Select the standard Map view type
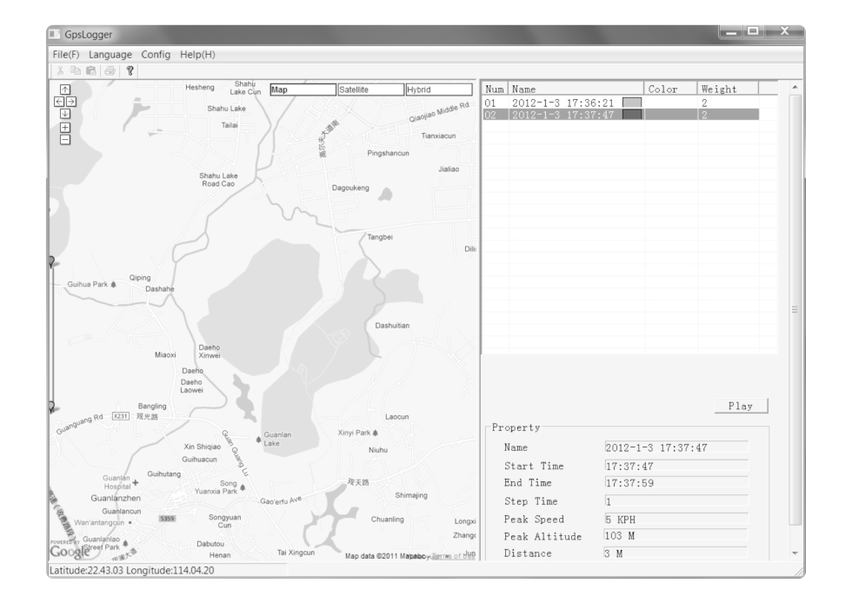 click(302, 89)
